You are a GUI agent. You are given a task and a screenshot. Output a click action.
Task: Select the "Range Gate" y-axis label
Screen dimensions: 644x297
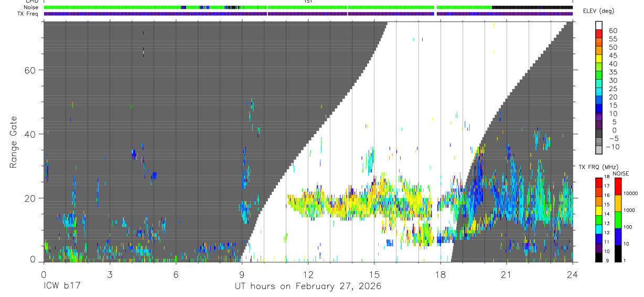click(14, 142)
